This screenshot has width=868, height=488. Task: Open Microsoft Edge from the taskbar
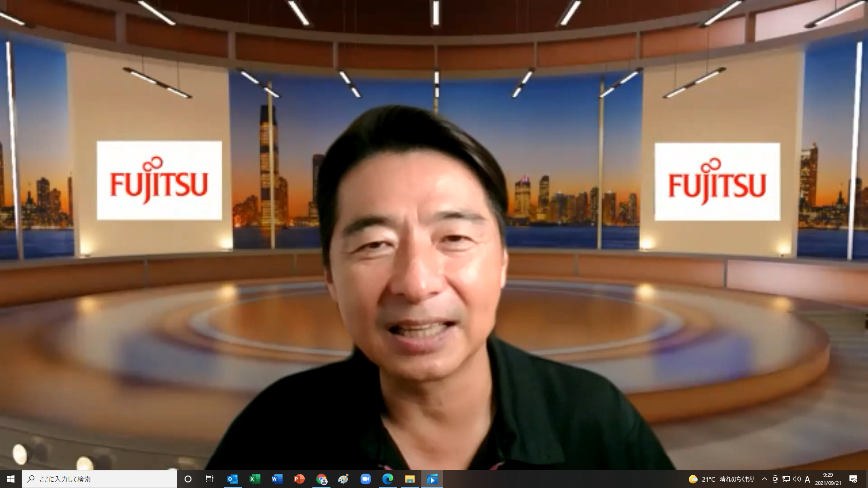(x=388, y=479)
